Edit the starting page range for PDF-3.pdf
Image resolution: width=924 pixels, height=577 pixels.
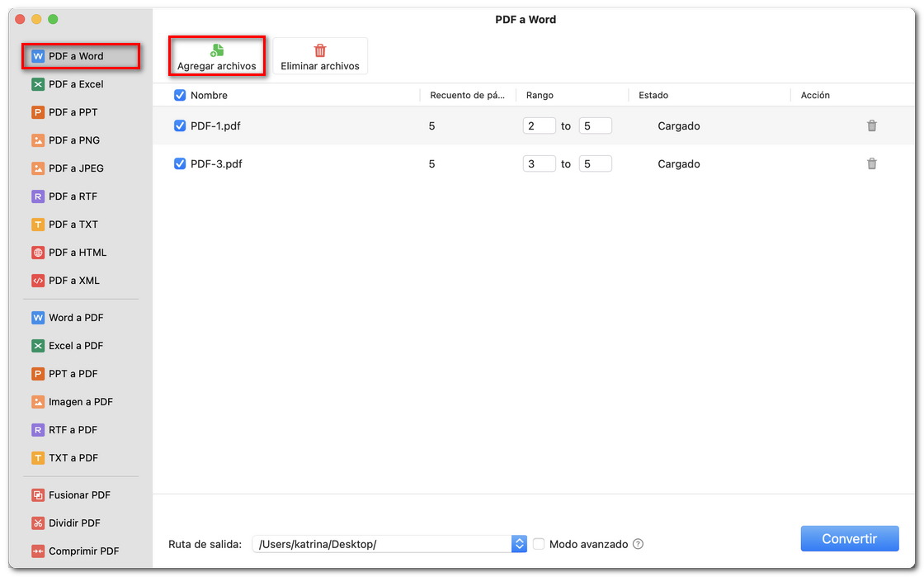[x=539, y=163]
